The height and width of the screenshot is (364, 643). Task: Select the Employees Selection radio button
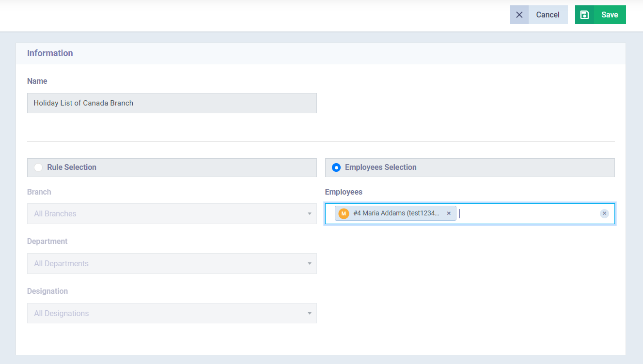pos(336,167)
